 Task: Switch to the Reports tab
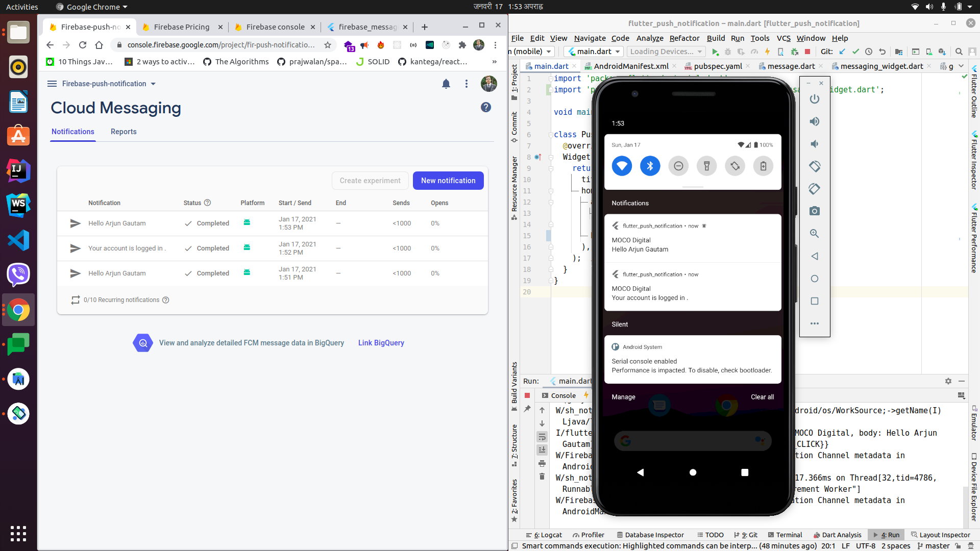click(124, 132)
